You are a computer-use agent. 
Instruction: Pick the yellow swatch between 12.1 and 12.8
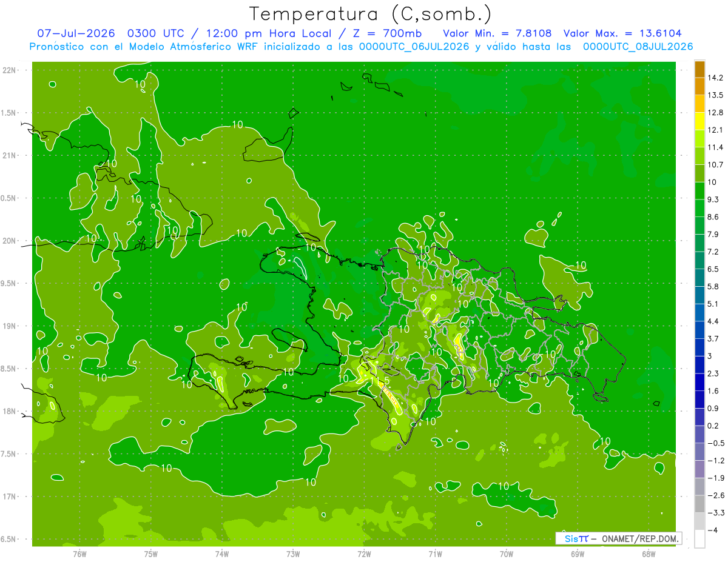699,121
